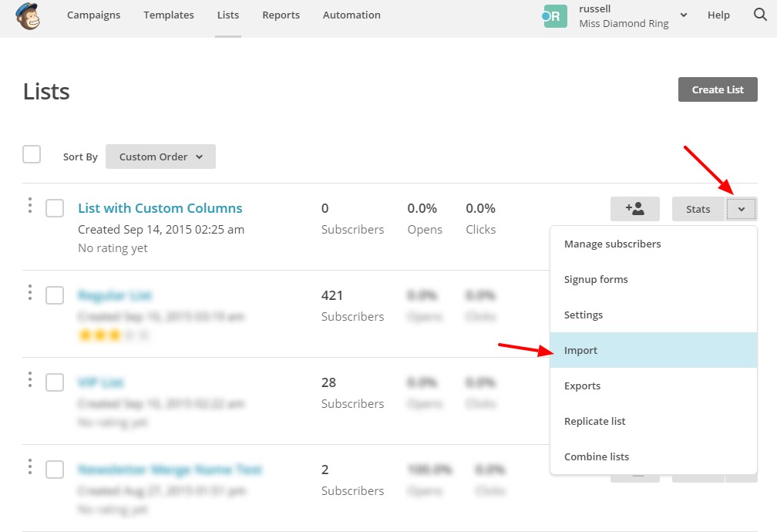Choose Import in the dropdown menu
This screenshot has height=532, width=777.
point(654,350)
